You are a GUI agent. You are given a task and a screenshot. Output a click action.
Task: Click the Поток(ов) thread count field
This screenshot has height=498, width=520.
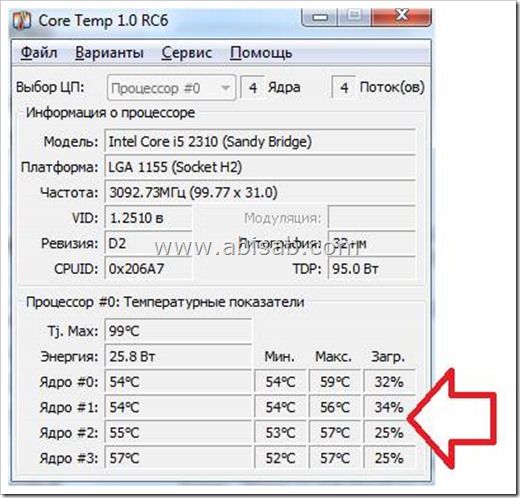coord(344,88)
